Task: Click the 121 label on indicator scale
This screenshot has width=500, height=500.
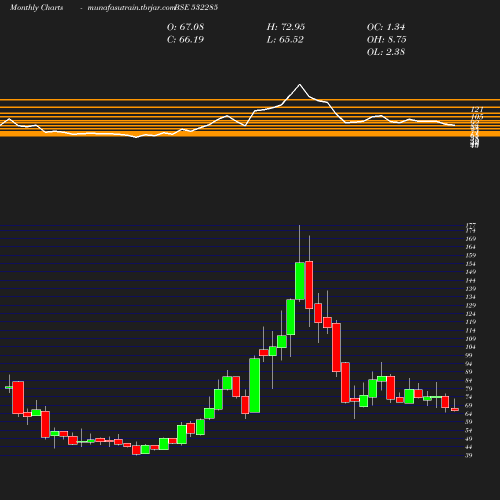Action: [477, 110]
